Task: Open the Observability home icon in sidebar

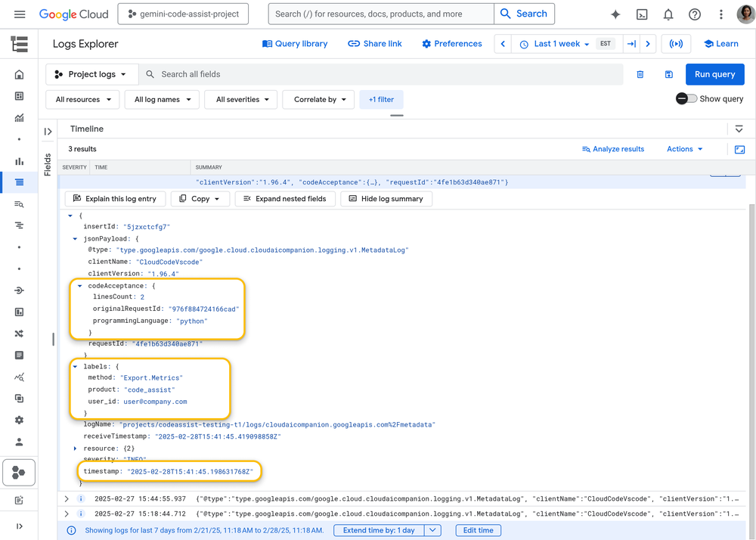Action: (19, 74)
